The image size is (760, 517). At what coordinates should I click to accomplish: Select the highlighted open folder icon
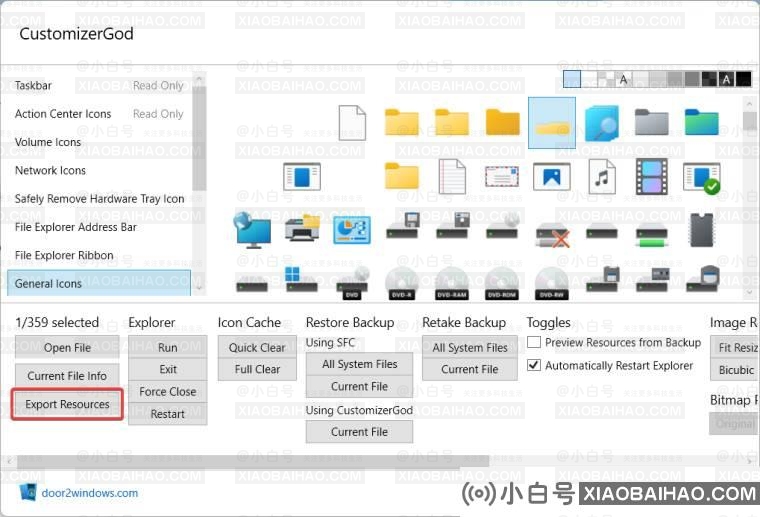coord(552,123)
